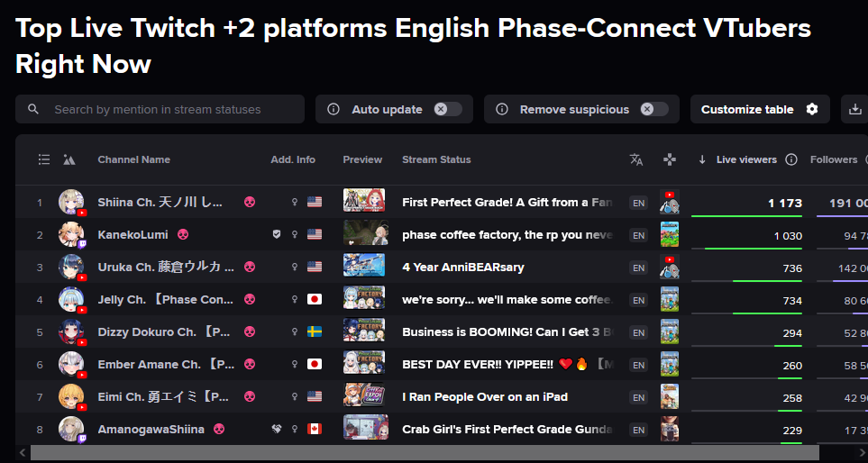Click the avatar column header icon
868x463 pixels.
pos(69,159)
